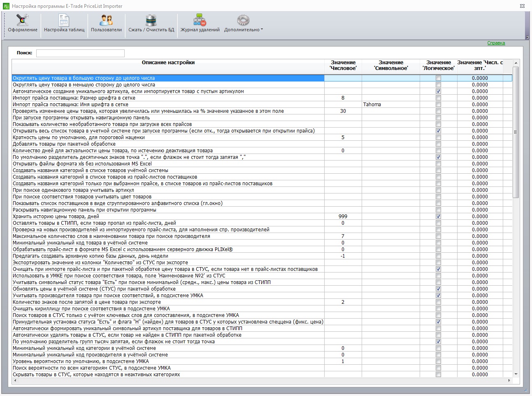532x396 pixels.
Task: Select value 1 for Уровень вероятности по умолчанию
Action: click(x=343, y=361)
